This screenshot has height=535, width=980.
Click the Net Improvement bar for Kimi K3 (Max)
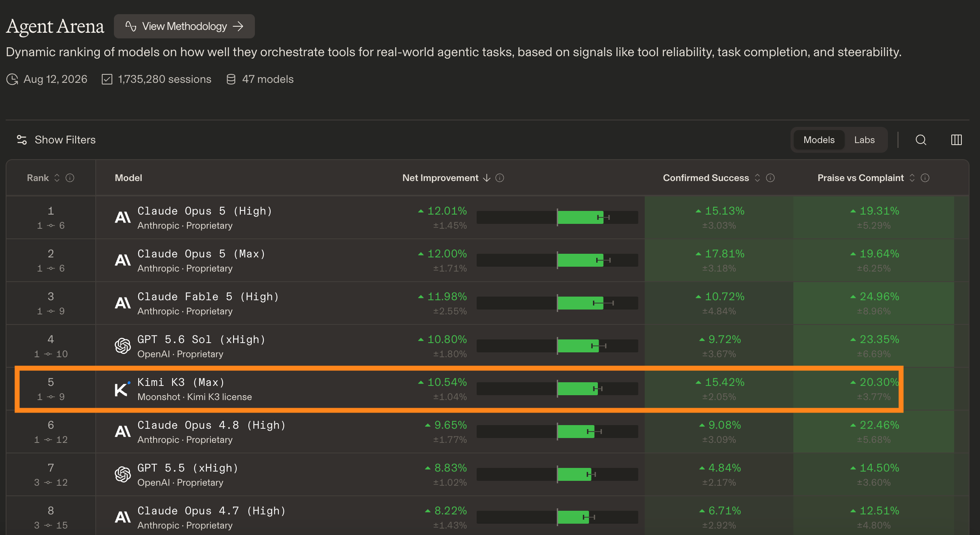(x=557, y=389)
